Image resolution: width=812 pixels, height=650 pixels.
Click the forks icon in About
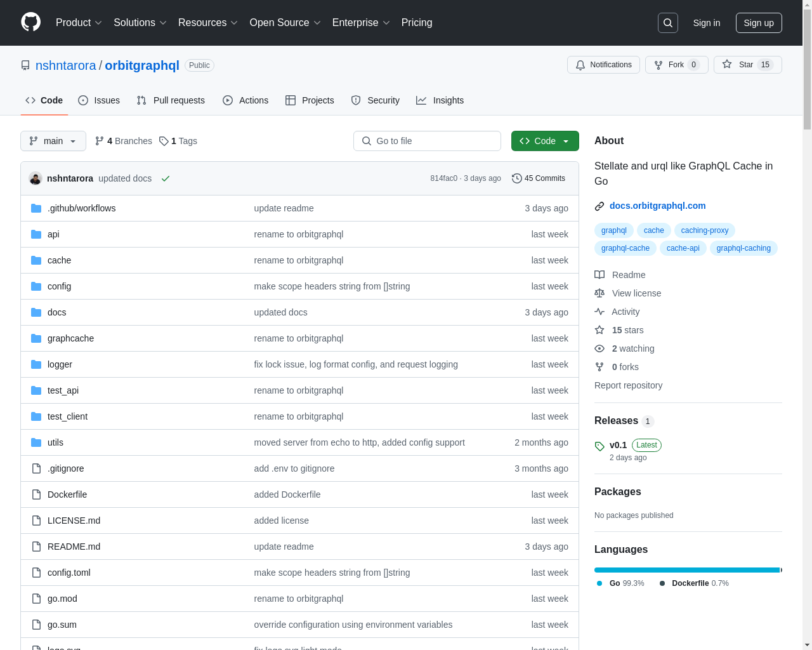coord(599,367)
